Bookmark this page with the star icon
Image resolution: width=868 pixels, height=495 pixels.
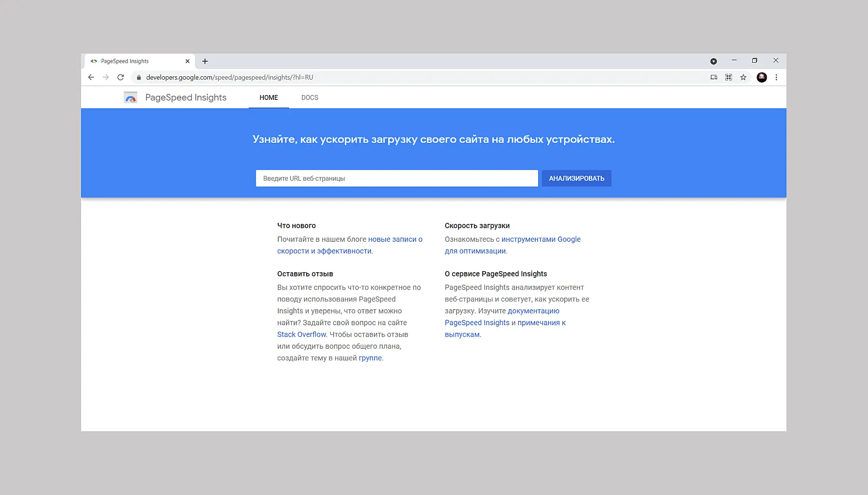click(743, 77)
